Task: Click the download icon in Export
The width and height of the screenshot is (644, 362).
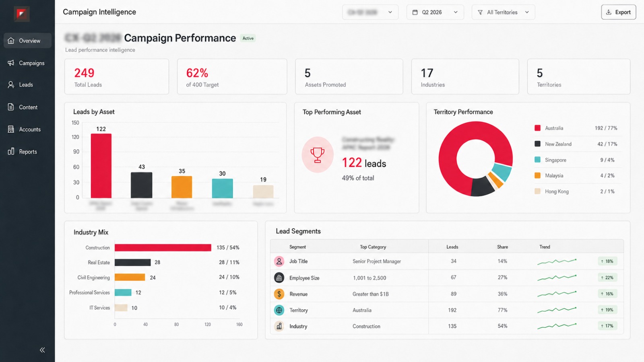Action: click(609, 12)
